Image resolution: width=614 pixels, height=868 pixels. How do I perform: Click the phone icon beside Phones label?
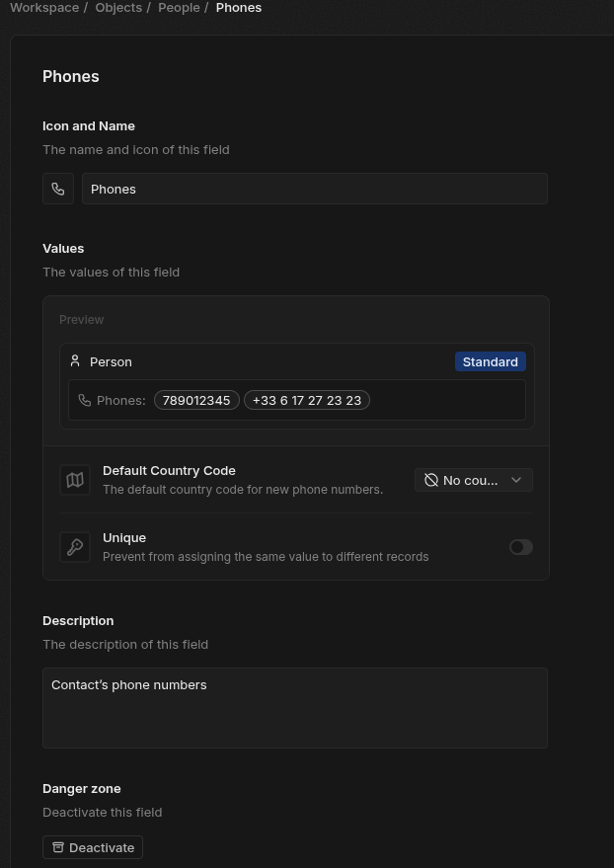(85, 400)
